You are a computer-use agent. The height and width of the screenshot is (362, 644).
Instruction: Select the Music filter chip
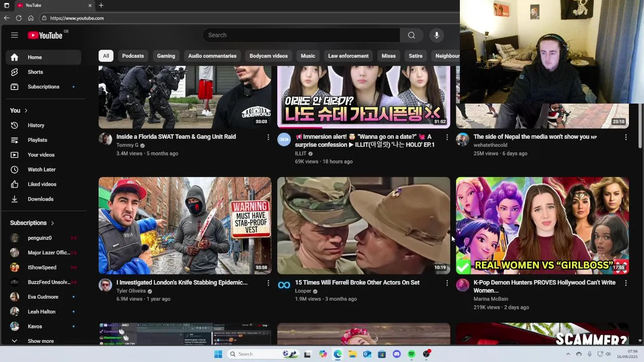[308, 56]
